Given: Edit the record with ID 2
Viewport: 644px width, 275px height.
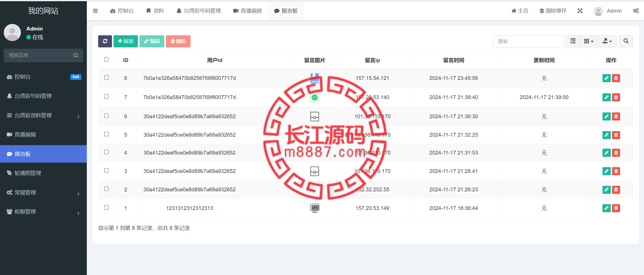Looking at the screenshot, I should point(607,190).
